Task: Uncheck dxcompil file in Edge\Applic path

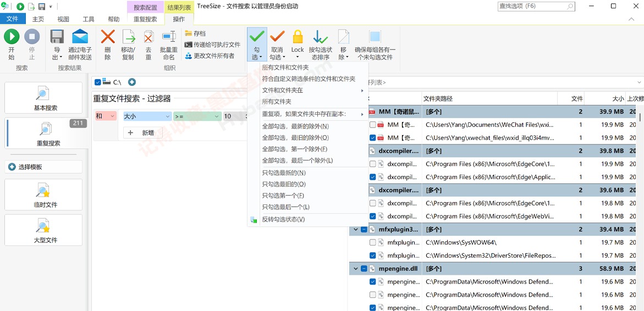Action: click(x=372, y=177)
